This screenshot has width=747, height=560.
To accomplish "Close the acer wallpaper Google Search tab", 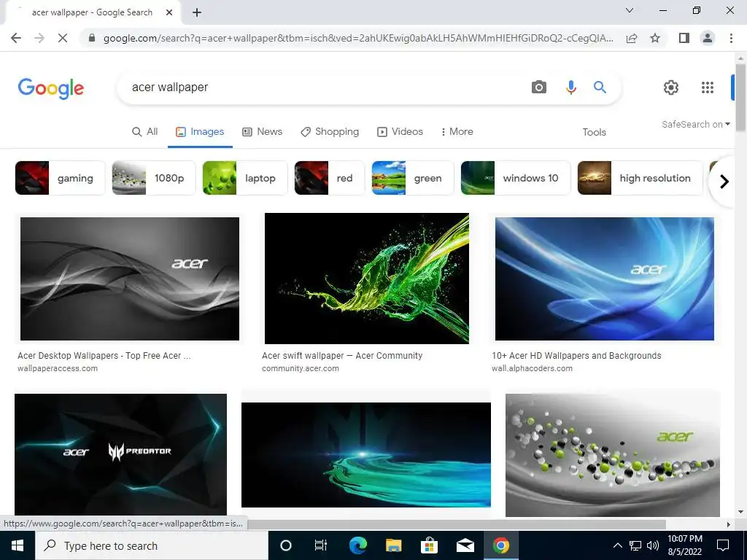I will coord(169,12).
